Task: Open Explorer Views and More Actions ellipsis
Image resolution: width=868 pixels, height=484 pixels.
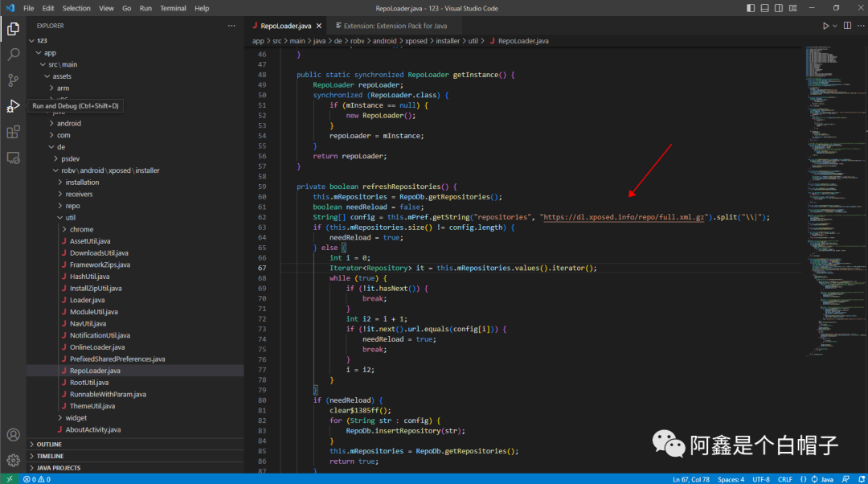Action: click(x=231, y=26)
